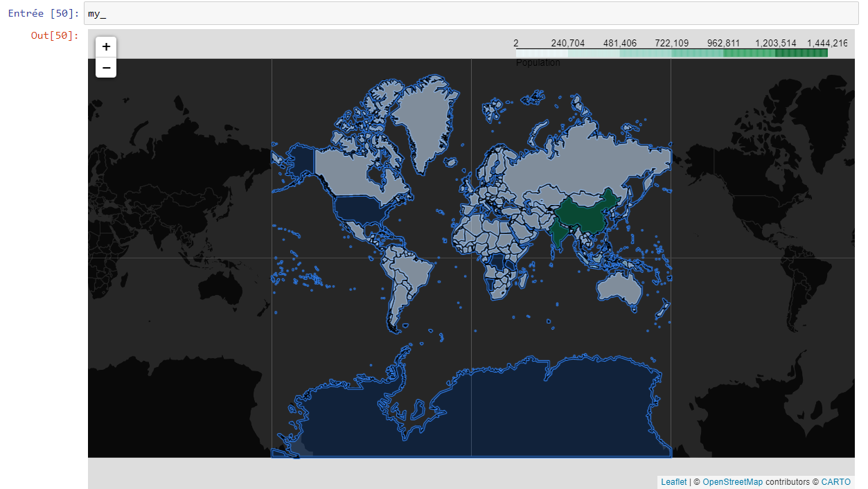
Task: Click the lightest legend color band
Action: tap(542, 53)
